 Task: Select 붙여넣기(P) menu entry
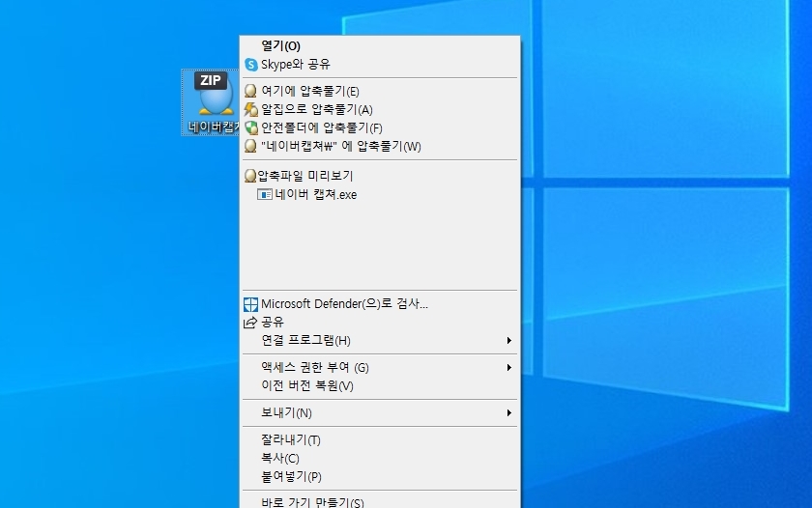coord(380,476)
